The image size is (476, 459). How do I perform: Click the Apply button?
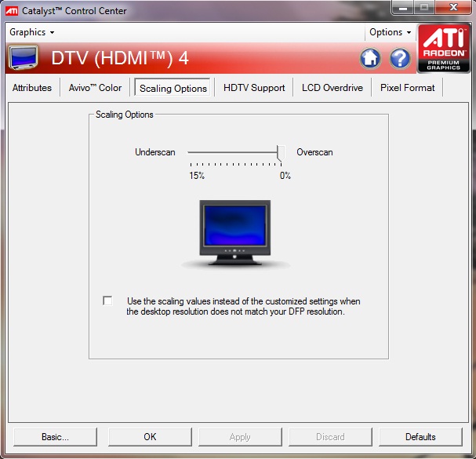tap(240, 437)
